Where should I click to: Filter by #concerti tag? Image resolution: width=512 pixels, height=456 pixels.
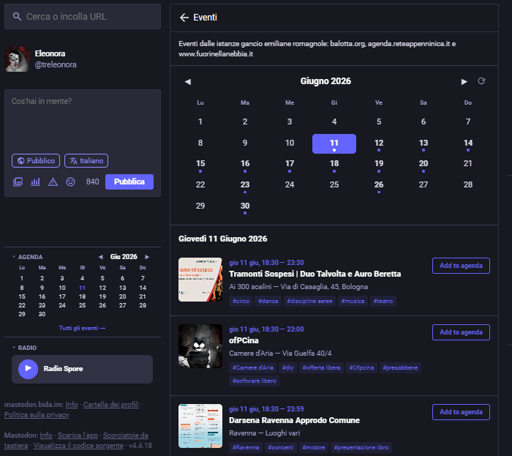[x=281, y=447]
